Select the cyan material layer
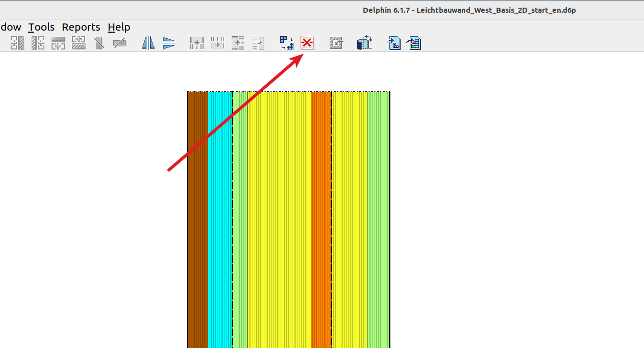The width and height of the screenshot is (644, 348). click(x=220, y=219)
